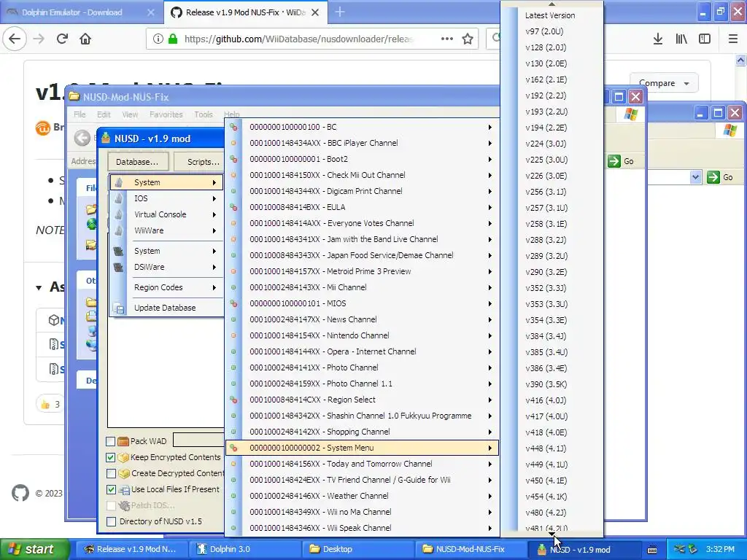The width and height of the screenshot is (747, 560).
Task: Choose version v514 entry v449 (4.1U)
Action: pyautogui.click(x=546, y=464)
